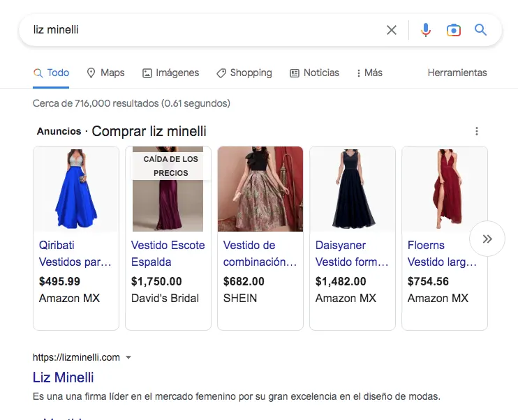Go to the Shopping tab
The height and width of the screenshot is (420, 518).
click(x=244, y=73)
